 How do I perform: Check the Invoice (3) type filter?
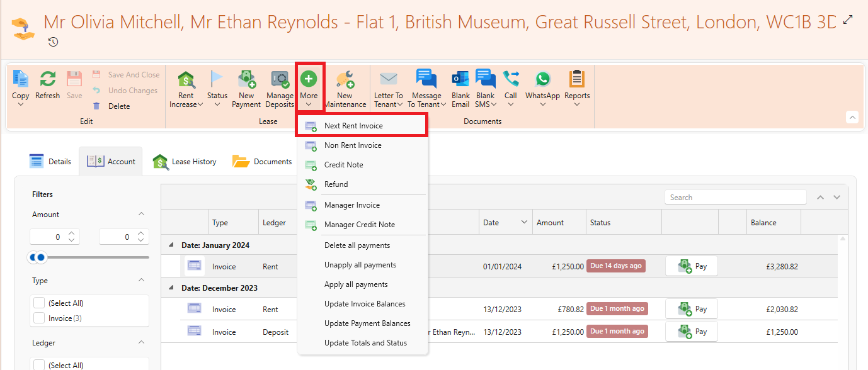(39, 318)
